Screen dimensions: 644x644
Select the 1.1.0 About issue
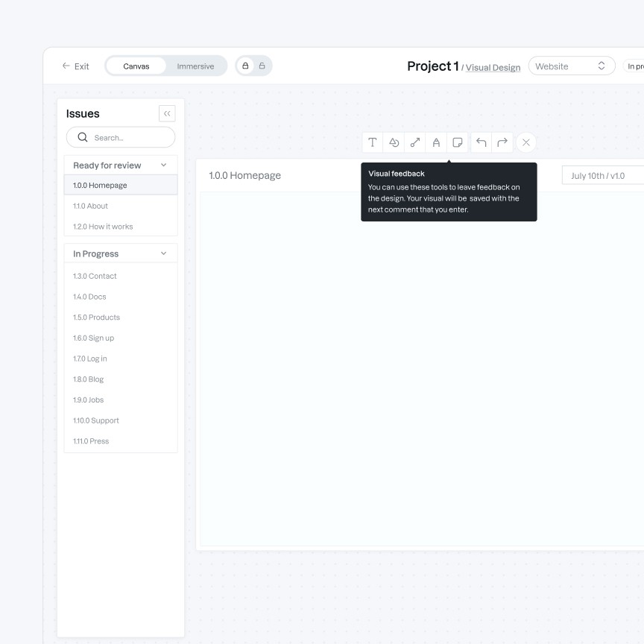pos(121,206)
